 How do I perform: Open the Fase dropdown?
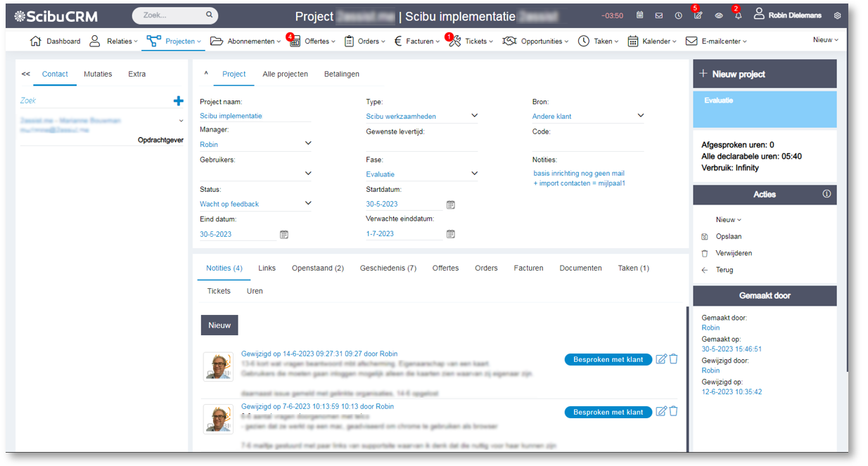click(474, 173)
